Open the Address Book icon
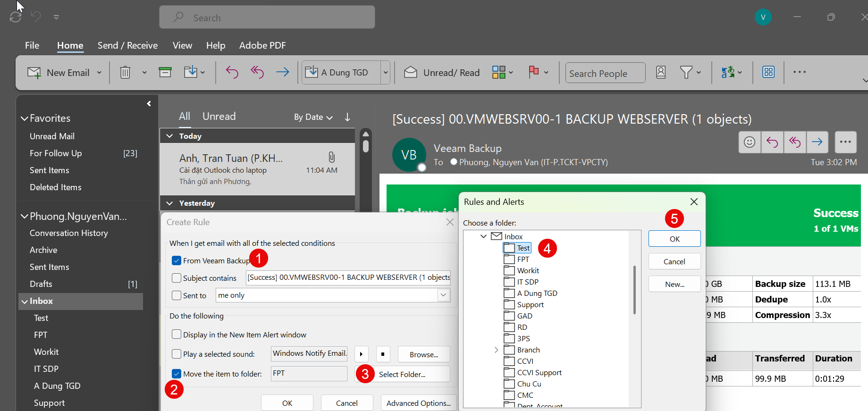The height and width of the screenshot is (411, 868). point(661,73)
